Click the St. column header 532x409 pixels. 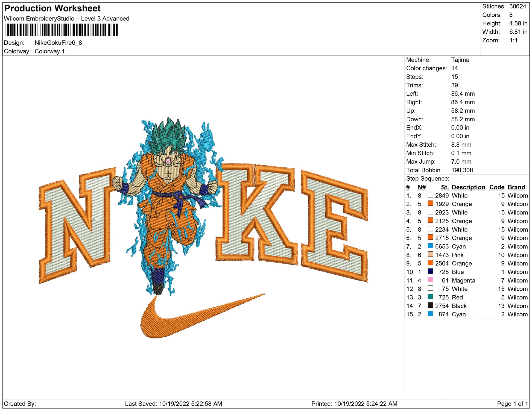pos(445,187)
